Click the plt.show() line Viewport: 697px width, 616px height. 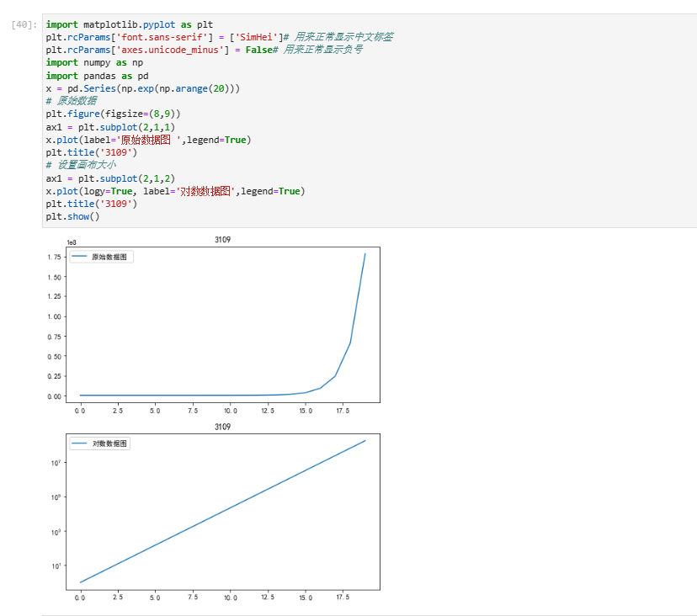72,216
